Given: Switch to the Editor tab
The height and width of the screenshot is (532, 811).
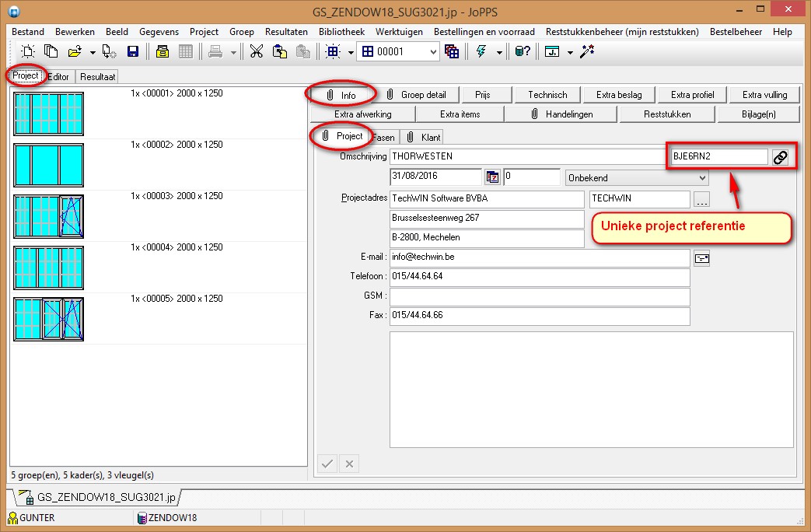Looking at the screenshot, I should 58,76.
